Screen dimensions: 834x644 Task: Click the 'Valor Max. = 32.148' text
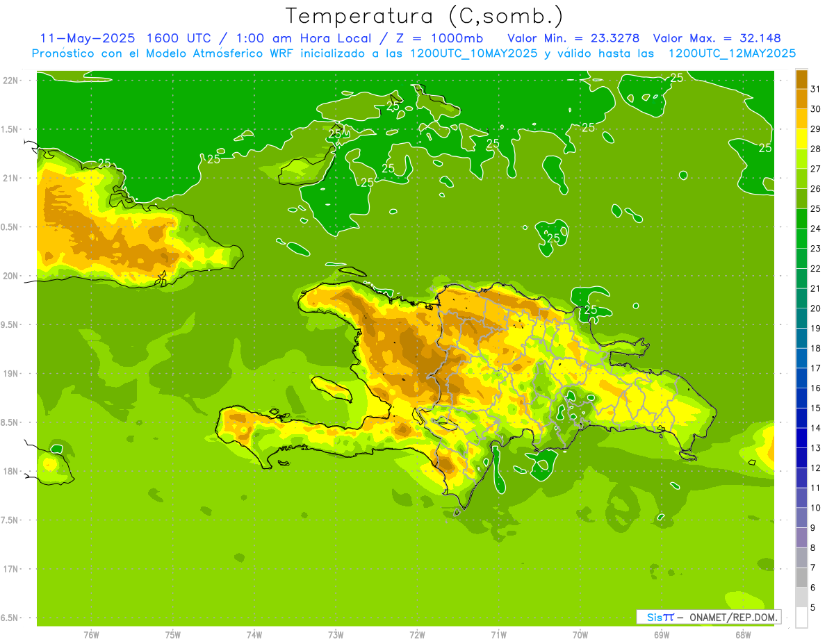point(718,38)
